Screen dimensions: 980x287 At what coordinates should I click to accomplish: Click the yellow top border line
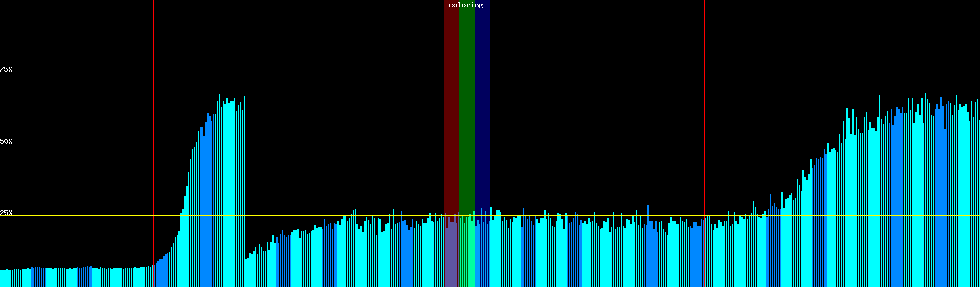click(574, 0)
